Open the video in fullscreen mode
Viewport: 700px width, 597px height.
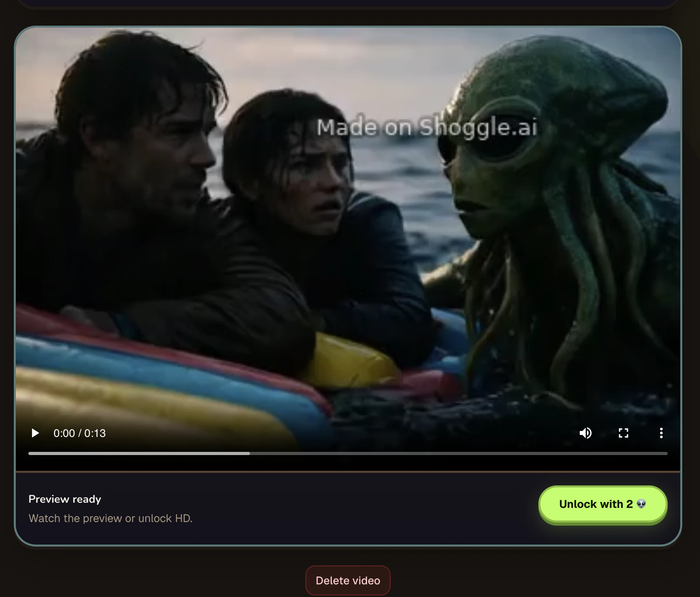click(623, 433)
